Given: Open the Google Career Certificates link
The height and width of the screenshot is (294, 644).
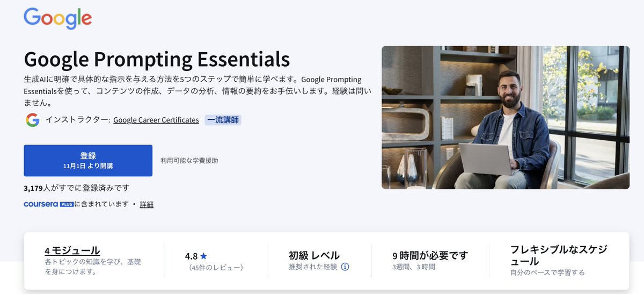Looking at the screenshot, I should [x=156, y=120].
